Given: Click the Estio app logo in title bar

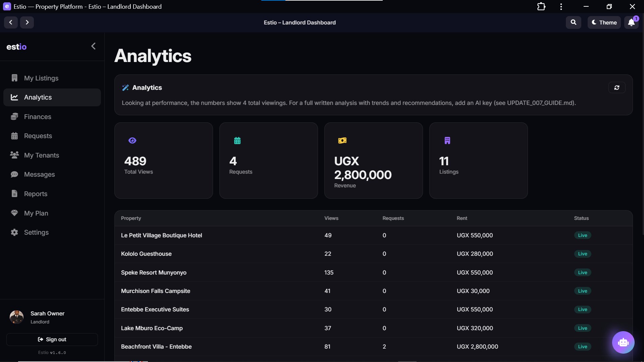Looking at the screenshot, I should 7,6.
